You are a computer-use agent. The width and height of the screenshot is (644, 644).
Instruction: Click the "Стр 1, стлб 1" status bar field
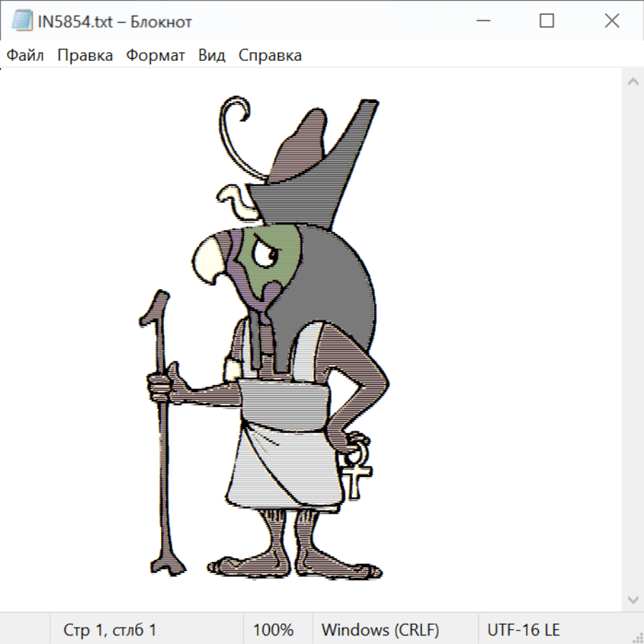coord(110,630)
